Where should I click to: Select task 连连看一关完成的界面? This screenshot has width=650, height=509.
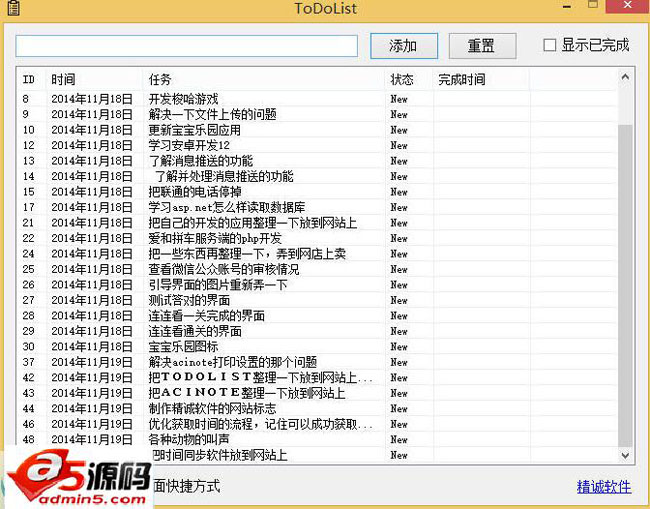tap(206, 316)
